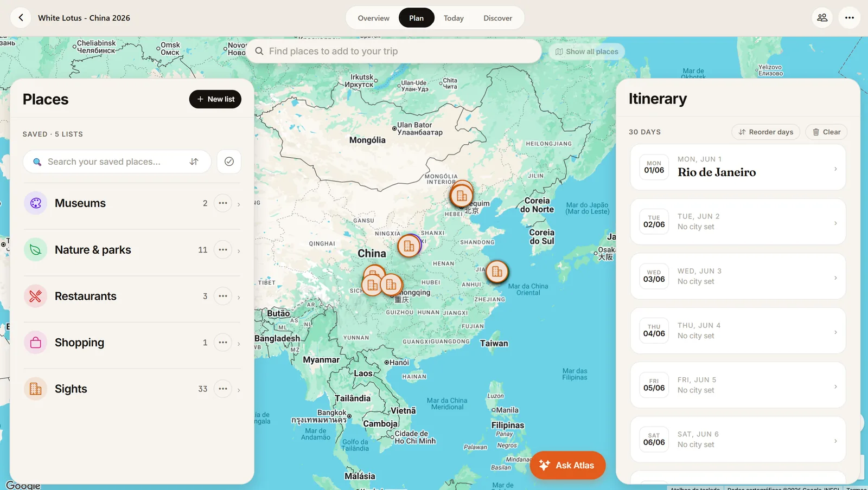Screen dimensions: 868x490
Task: Open more options for Restaurants list
Action: 223,296
